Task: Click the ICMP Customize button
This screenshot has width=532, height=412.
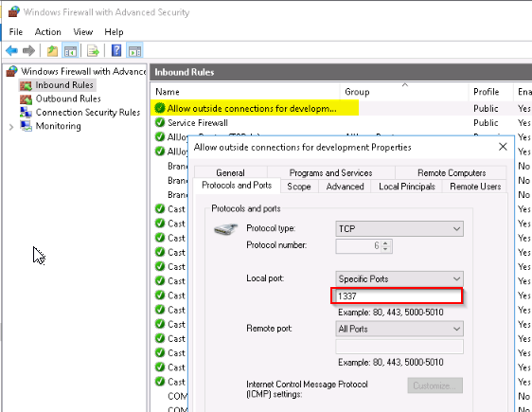Action: [434, 385]
